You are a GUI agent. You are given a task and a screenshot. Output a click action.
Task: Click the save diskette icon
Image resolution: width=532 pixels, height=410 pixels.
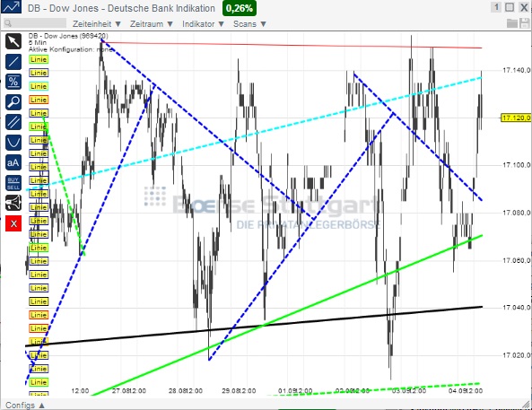tap(524, 23)
